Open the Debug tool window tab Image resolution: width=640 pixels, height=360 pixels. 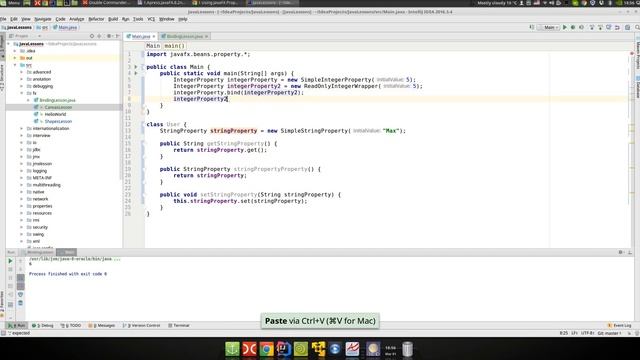point(42,325)
